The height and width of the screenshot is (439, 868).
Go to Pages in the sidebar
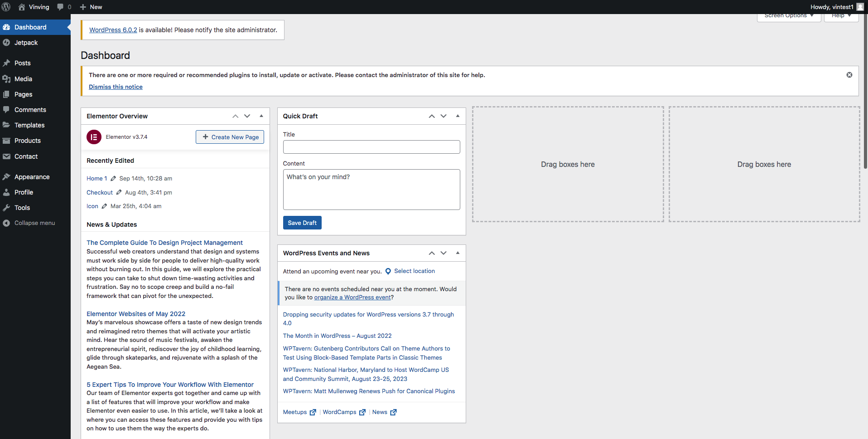(x=35, y=94)
